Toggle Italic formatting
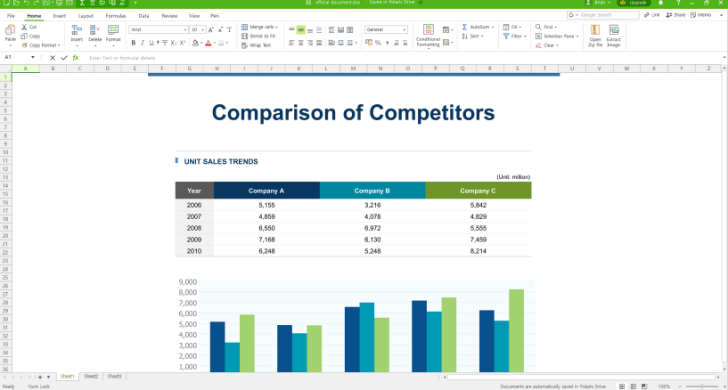Image resolution: width=728 pixels, height=390 pixels. [143, 43]
